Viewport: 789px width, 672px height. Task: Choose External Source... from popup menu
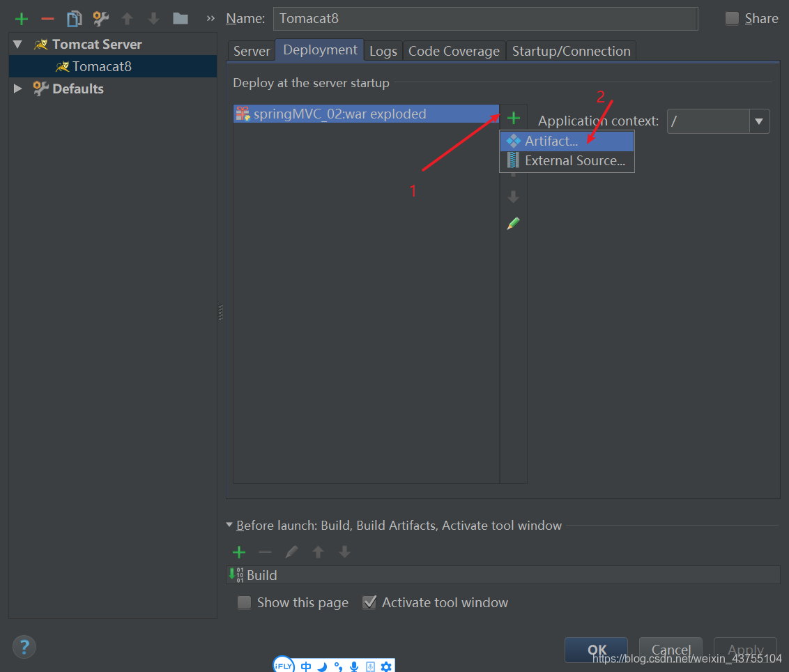567,160
